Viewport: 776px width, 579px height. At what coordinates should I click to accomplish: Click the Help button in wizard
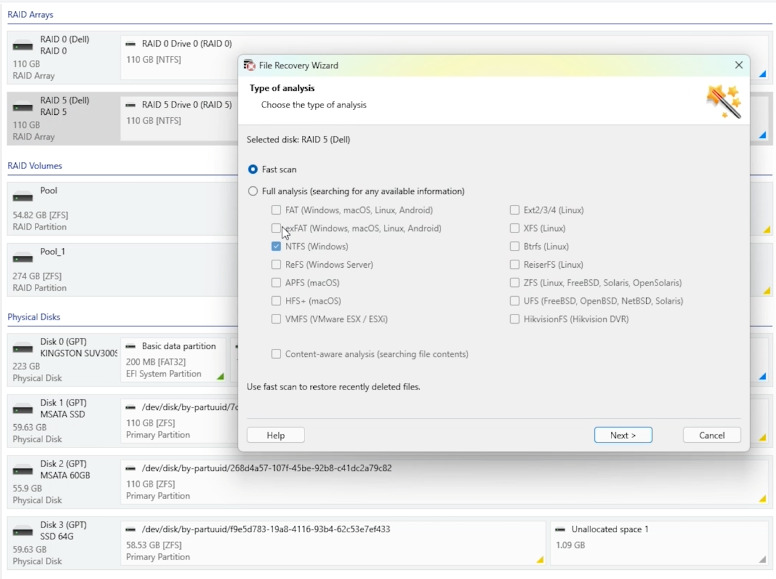pyautogui.click(x=276, y=435)
